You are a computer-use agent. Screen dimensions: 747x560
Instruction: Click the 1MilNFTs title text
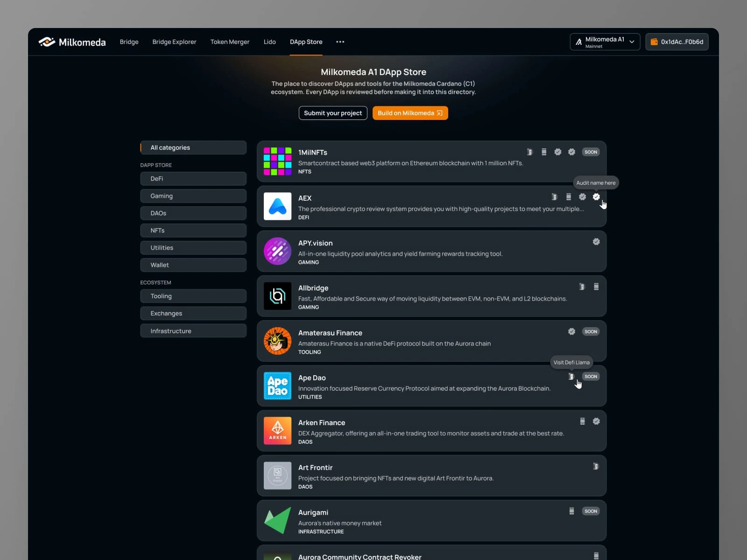(313, 153)
